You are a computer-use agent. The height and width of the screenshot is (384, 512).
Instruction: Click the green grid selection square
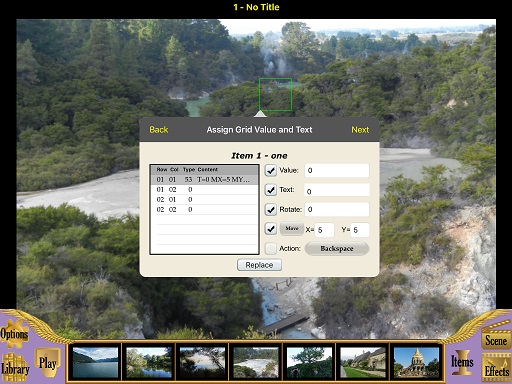tap(275, 95)
